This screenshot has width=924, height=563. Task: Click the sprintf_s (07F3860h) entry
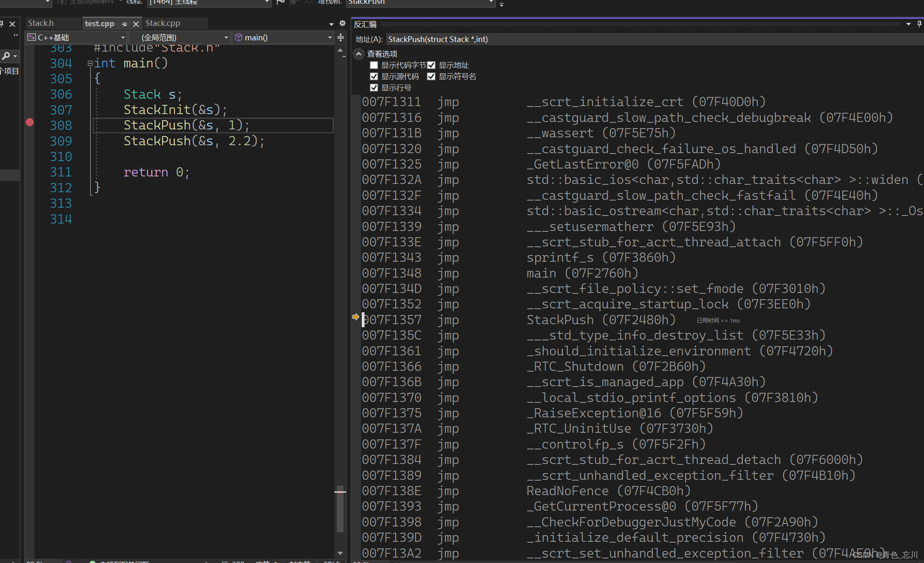tap(601, 258)
